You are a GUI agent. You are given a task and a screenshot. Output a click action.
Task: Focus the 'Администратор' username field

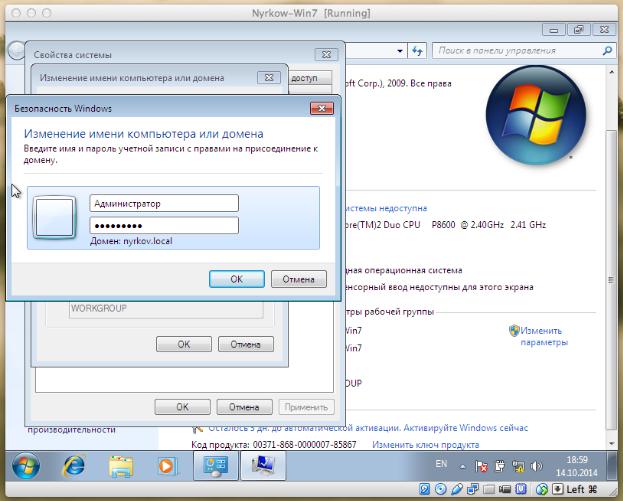coord(164,203)
